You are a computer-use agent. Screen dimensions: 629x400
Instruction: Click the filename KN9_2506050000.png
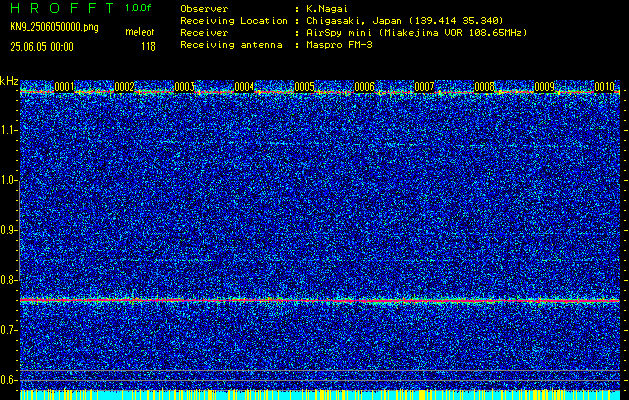pos(54,27)
